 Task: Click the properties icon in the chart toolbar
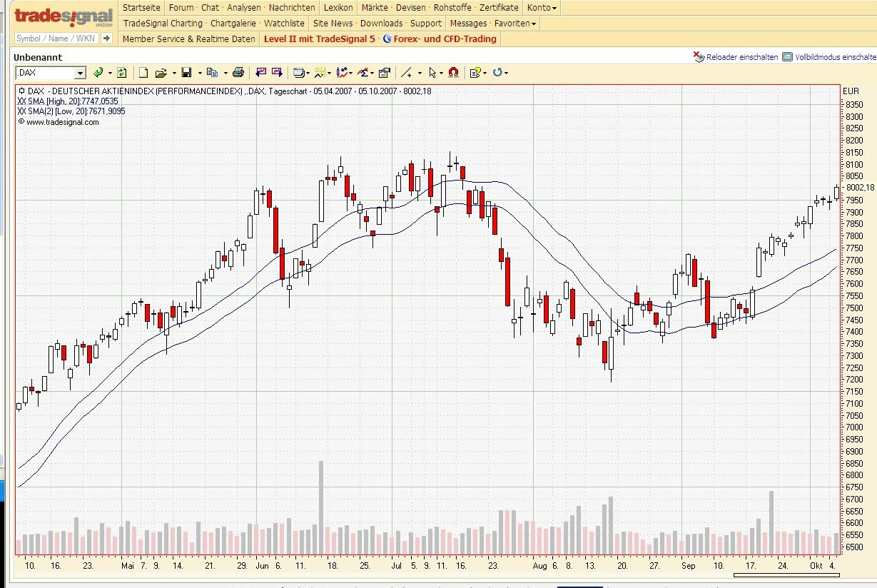pyautogui.click(x=385, y=73)
